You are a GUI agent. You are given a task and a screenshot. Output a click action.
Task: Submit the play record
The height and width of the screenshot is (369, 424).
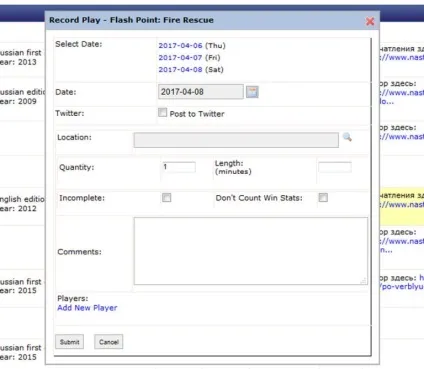69,342
